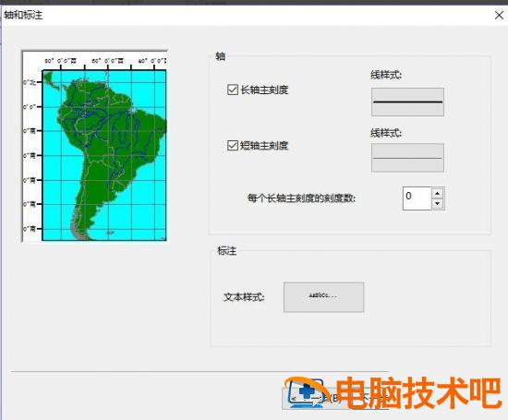Image resolution: width=508 pixels, height=420 pixels.
Task: Increase the subdivision tick count
Action: pyautogui.click(x=438, y=193)
